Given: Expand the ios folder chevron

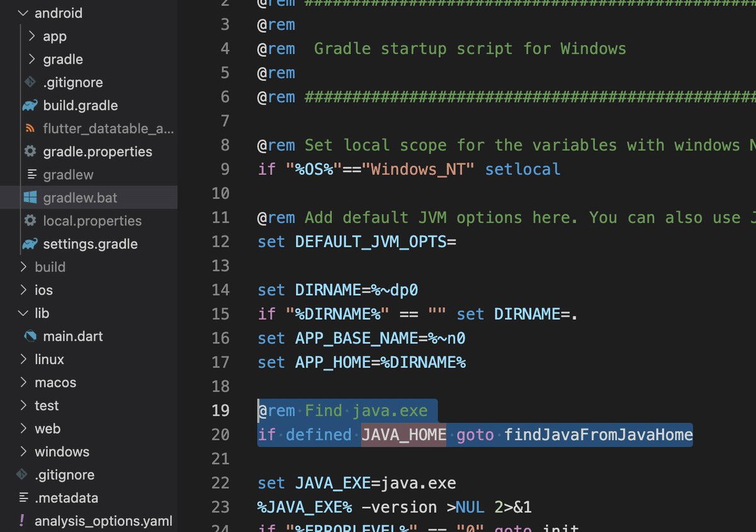Looking at the screenshot, I should [x=23, y=290].
